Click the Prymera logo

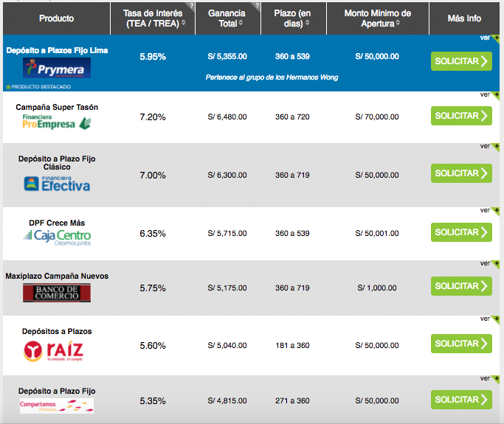point(57,68)
